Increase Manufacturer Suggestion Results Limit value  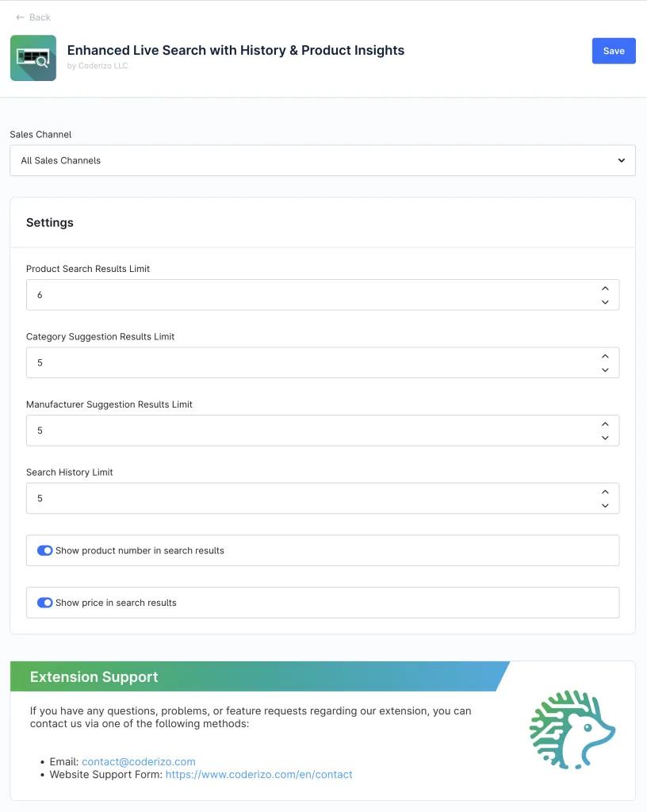pyautogui.click(x=605, y=424)
